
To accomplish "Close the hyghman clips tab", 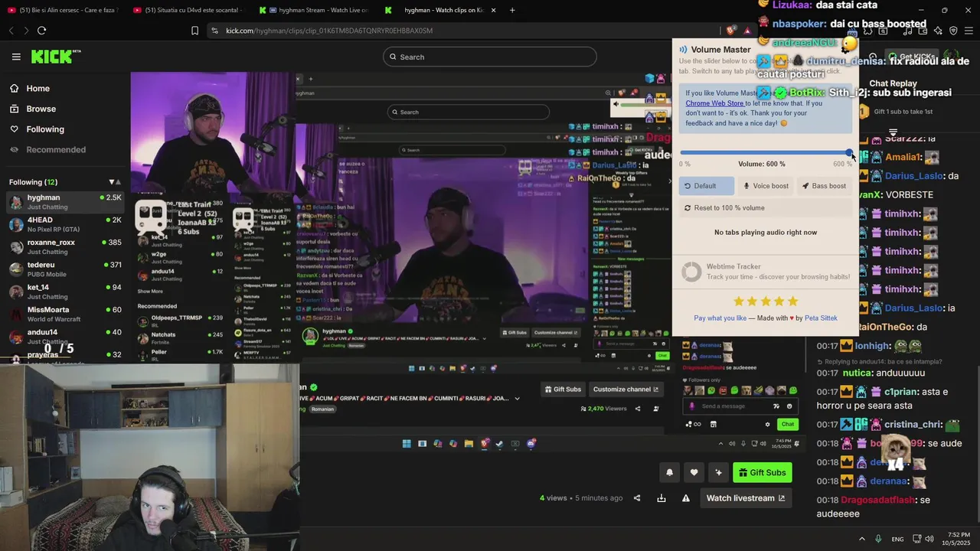I will pos(493,10).
